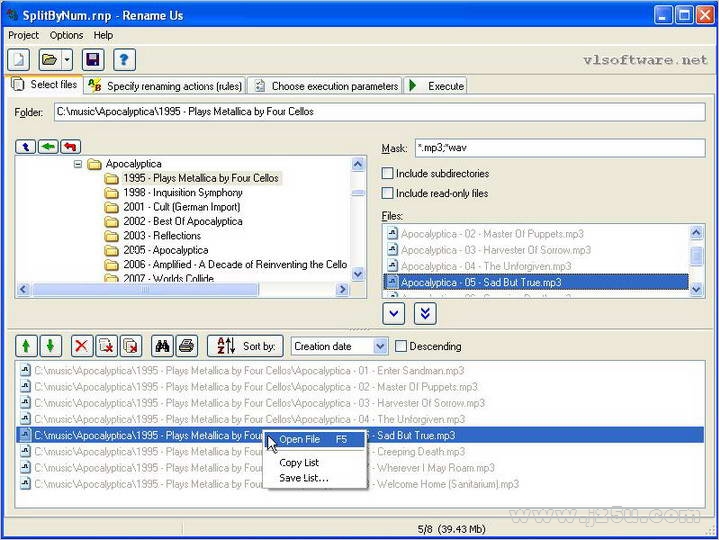Choose Open File in context menu
The image size is (719, 540).
(x=316, y=439)
